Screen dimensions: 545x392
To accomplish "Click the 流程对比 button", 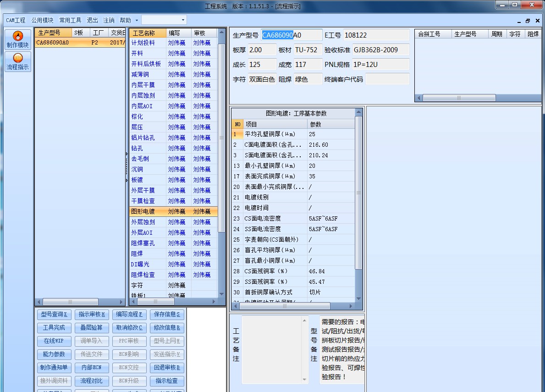I will [x=92, y=381].
